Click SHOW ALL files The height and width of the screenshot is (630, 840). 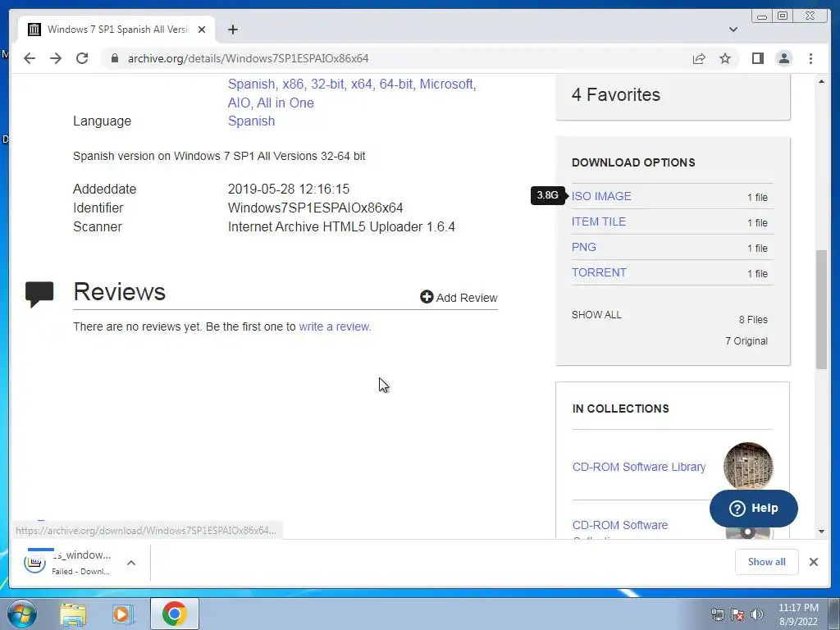coord(596,314)
